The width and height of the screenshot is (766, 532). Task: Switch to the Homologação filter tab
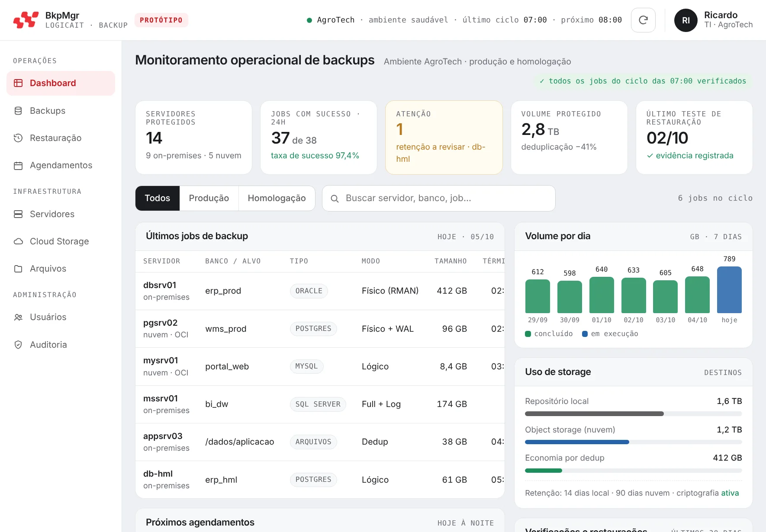pyautogui.click(x=277, y=198)
